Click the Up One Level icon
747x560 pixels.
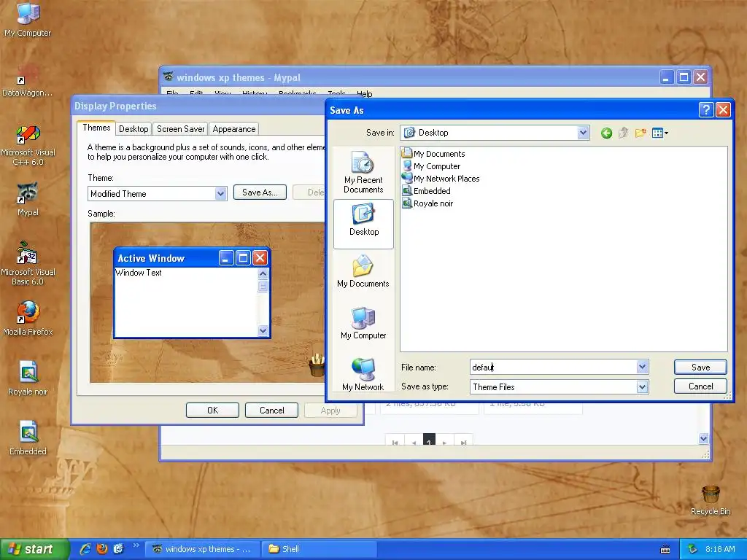(623, 133)
